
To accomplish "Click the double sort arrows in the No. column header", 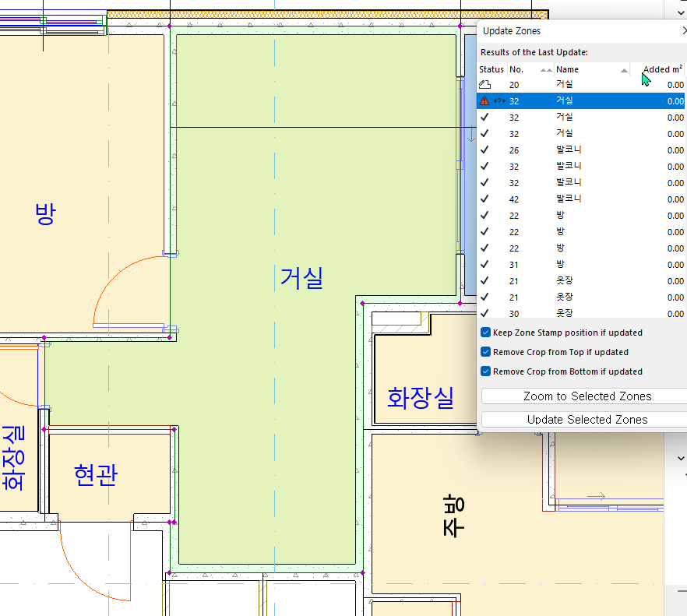I will tap(545, 70).
